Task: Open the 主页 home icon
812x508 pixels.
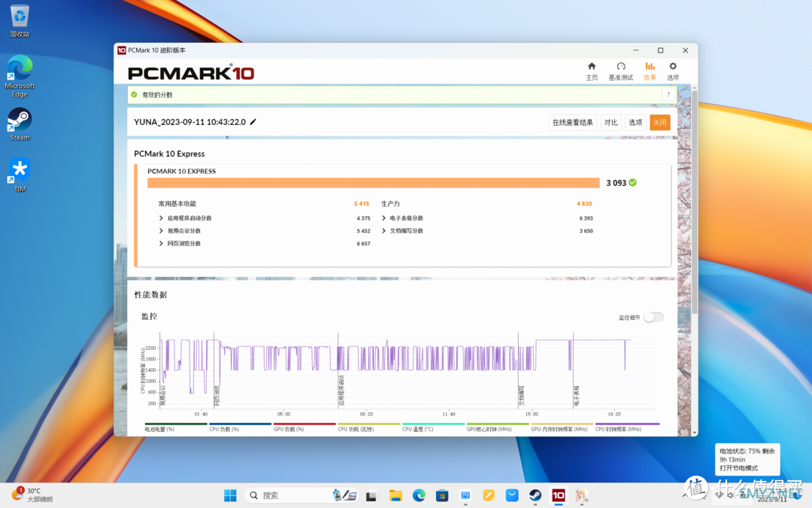Action: coord(592,71)
